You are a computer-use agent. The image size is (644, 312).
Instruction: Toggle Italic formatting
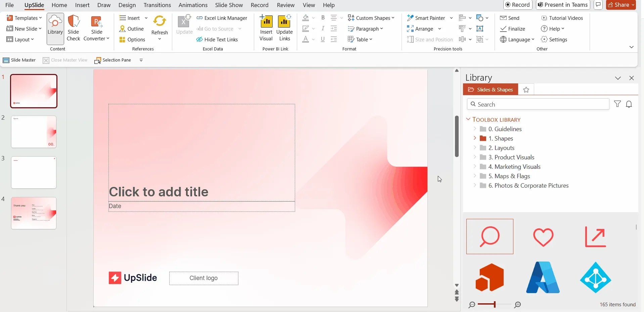(x=323, y=29)
